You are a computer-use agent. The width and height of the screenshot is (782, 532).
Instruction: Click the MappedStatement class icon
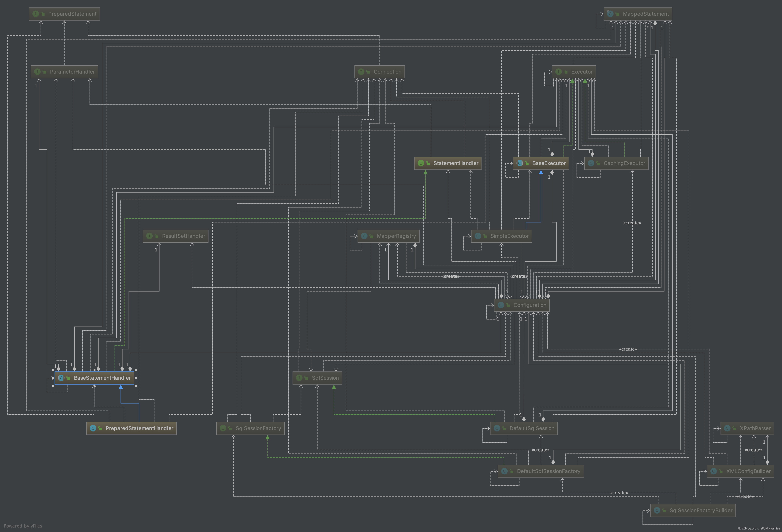point(610,14)
